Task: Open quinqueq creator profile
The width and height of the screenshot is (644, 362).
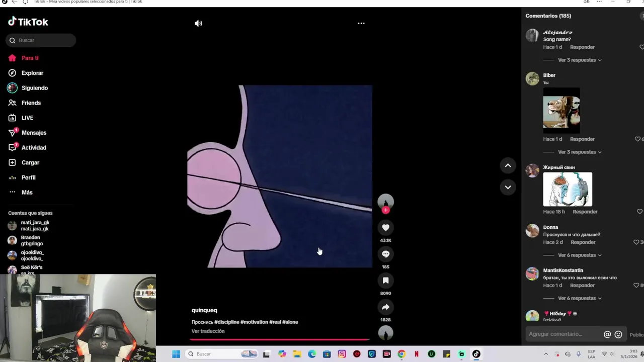Action: click(x=204, y=310)
